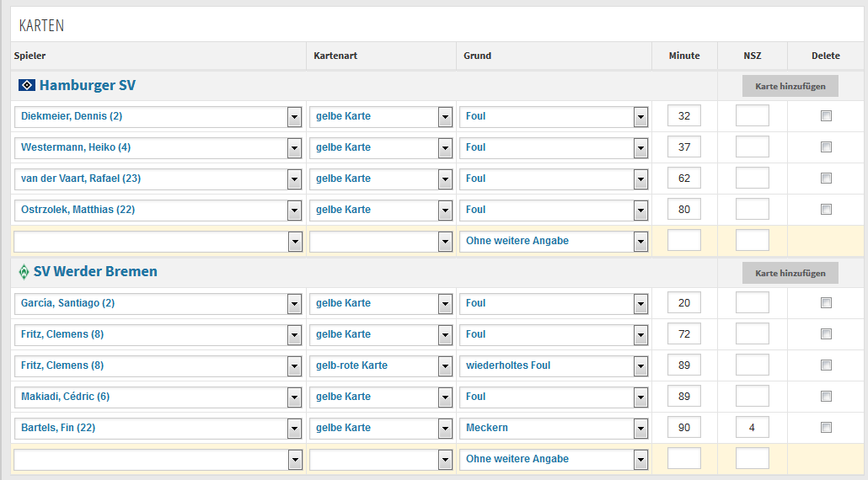Click the Minute field in Makiadi's row
Viewport: 868px width, 480px height.
684,396
